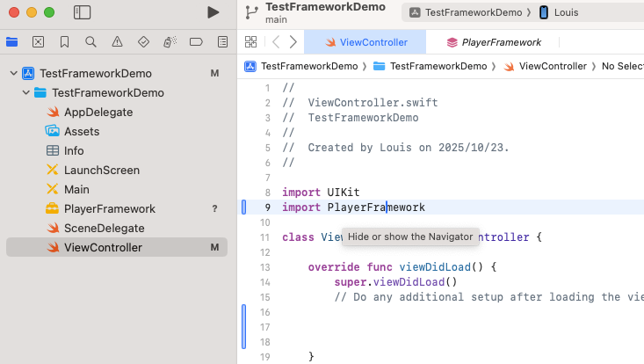This screenshot has width=644, height=364.
Task: Switch to the PlayerFramework tab
Action: [x=493, y=42]
